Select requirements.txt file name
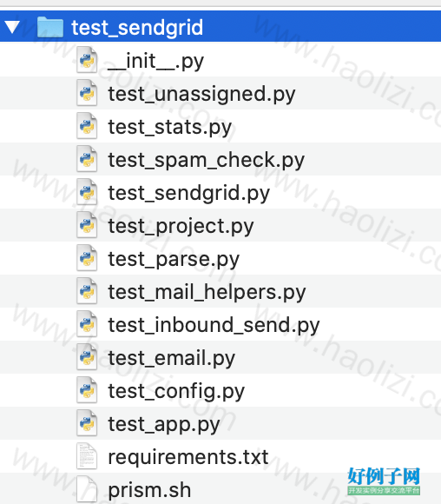The width and height of the screenshot is (441, 504). click(x=188, y=457)
